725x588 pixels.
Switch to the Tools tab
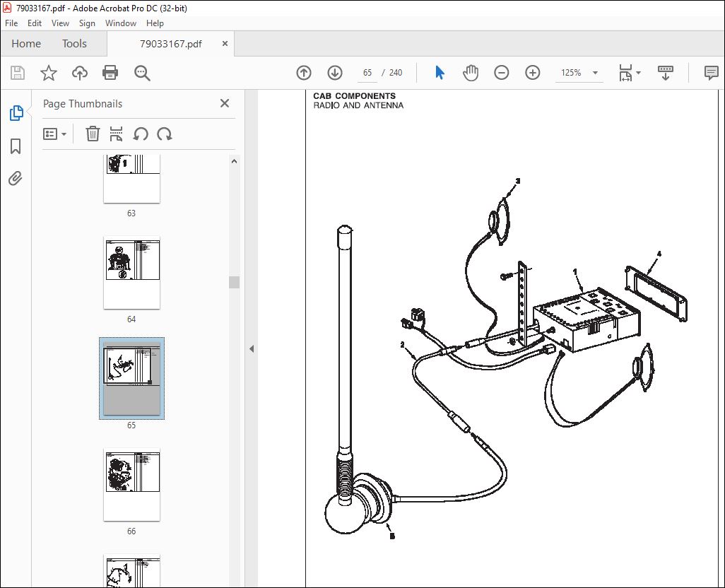pyautogui.click(x=74, y=43)
